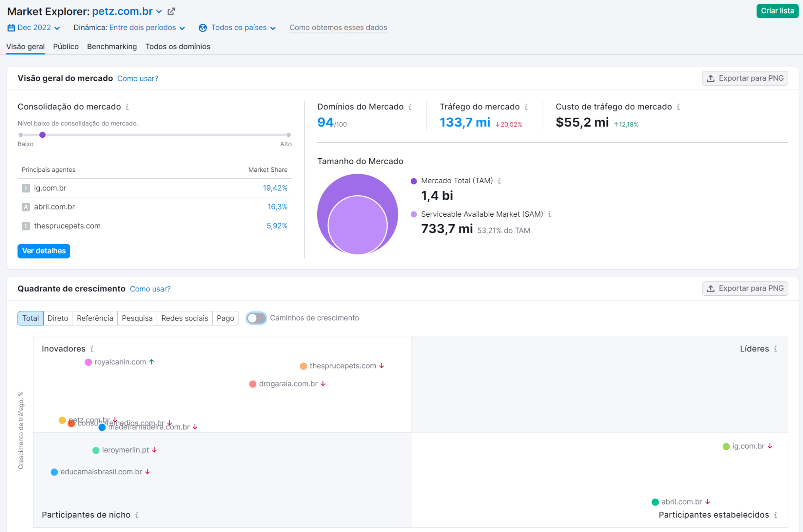Image resolution: width=803 pixels, height=532 pixels.
Task: Click the Ver detalhes button
Action: 44,251
